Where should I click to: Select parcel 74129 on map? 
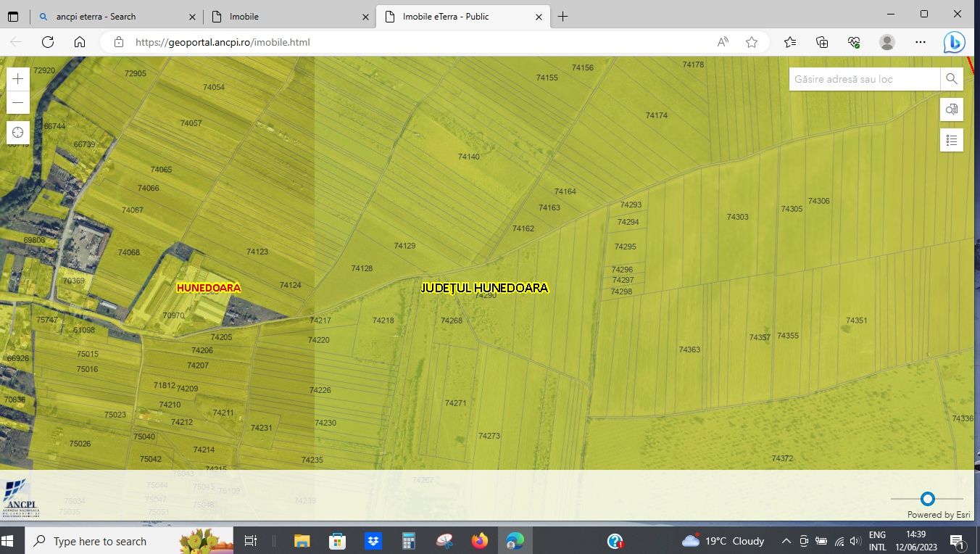(405, 246)
